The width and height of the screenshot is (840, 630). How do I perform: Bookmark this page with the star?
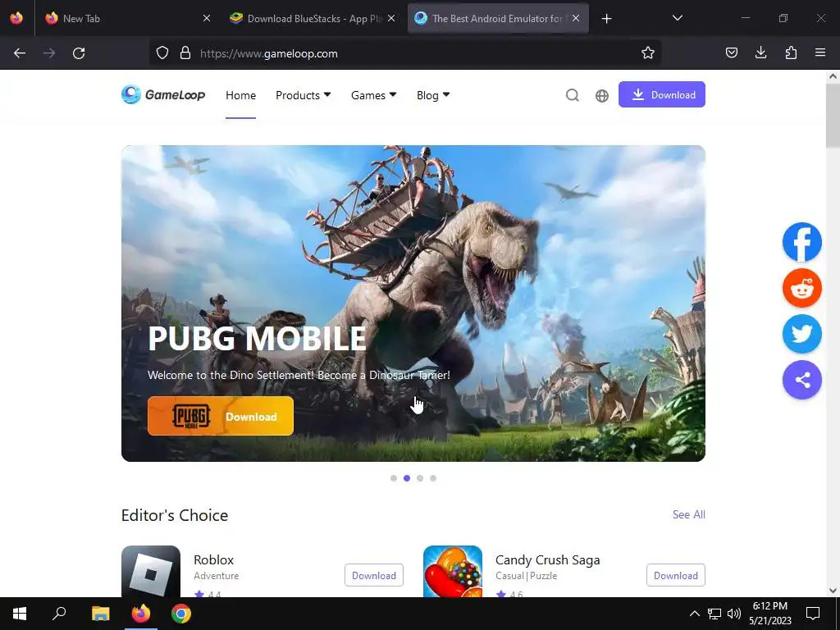pyautogui.click(x=648, y=52)
